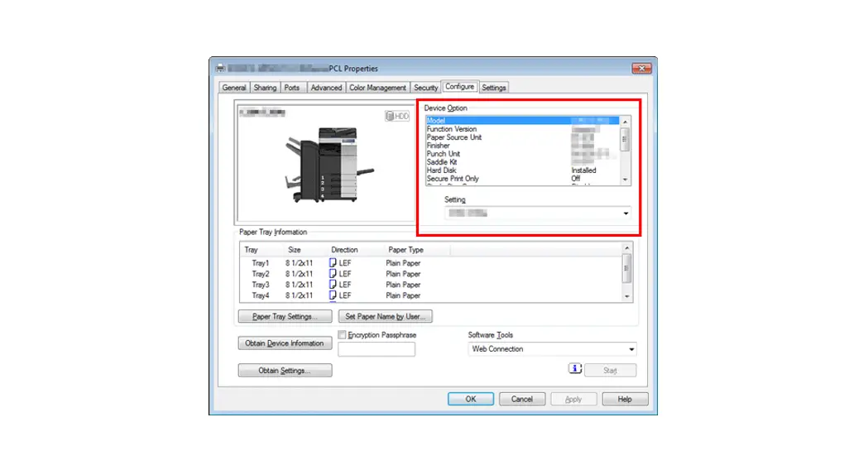Click the Start button for Software Tools

click(610, 370)
